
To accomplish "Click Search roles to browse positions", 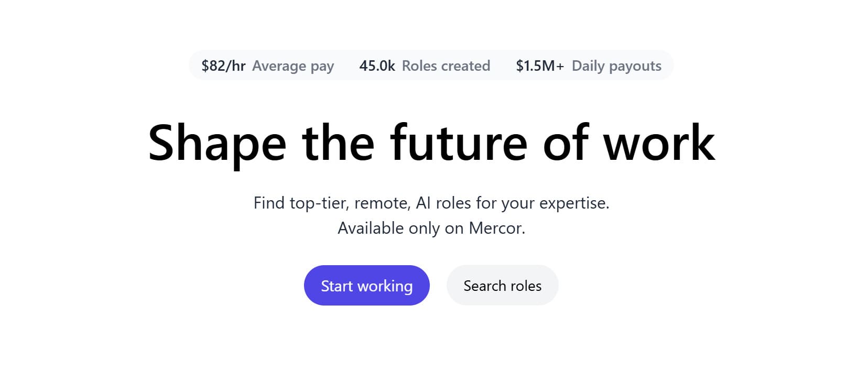I will [502, 286].
